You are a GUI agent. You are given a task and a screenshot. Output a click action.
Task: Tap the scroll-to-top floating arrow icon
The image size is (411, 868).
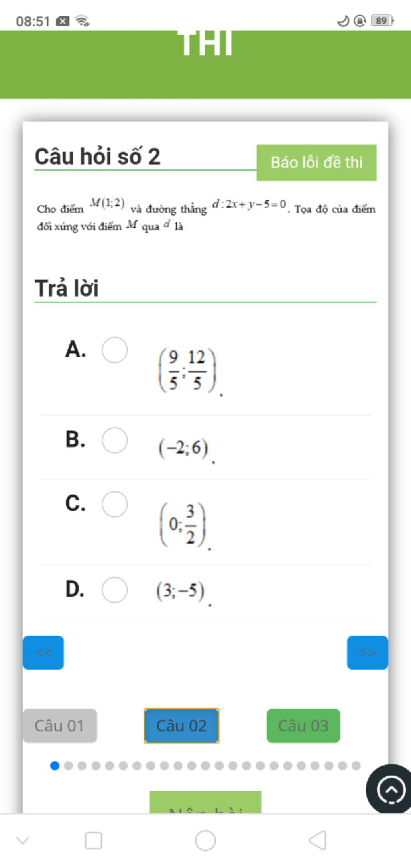[x=391, y=789]
